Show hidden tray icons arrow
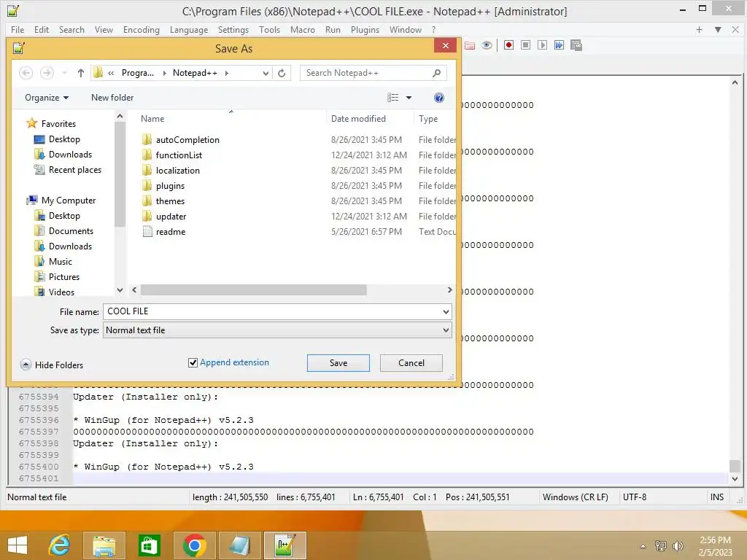This screenshot has height=560, width=747. [x=643, y=546]
